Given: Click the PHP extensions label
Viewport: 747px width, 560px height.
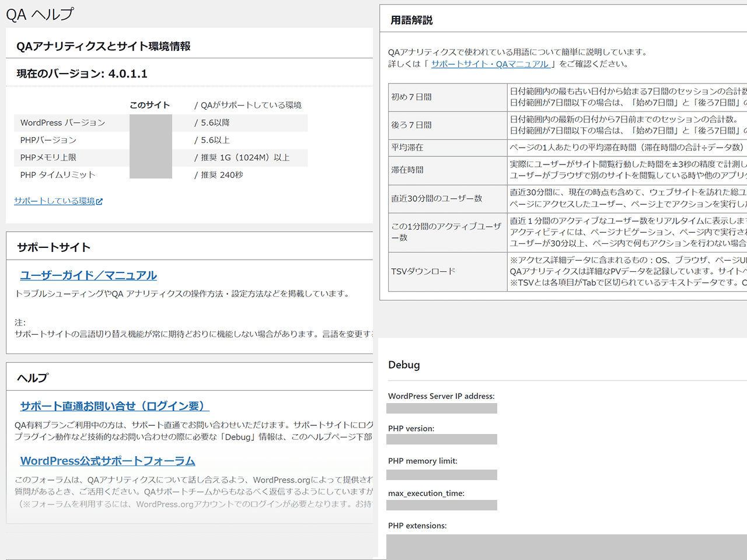Looking at the screenshot, I should coord(417,526).
